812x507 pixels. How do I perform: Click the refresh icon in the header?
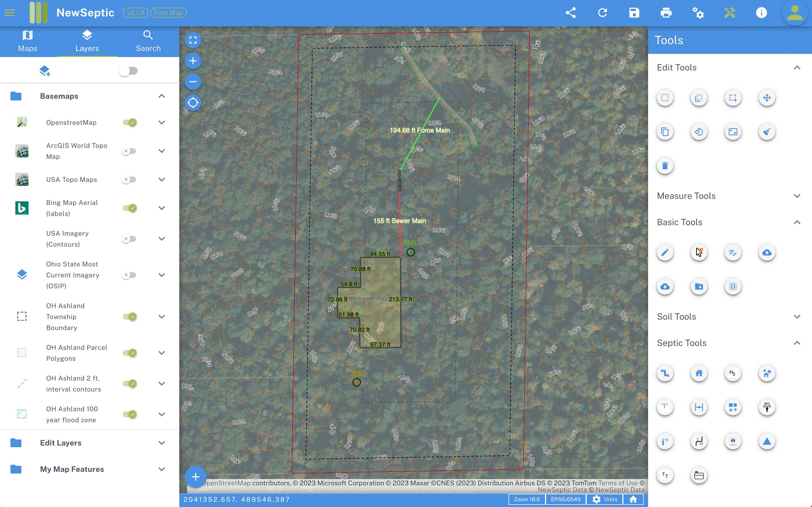pyautogui.click(x=602, y=13)
